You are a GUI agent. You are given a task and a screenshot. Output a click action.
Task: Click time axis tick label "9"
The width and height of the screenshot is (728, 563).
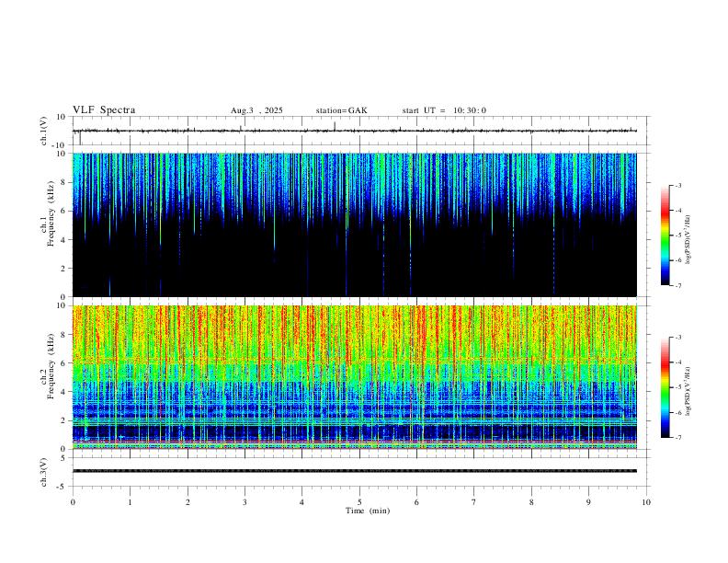tap(588, 502)
